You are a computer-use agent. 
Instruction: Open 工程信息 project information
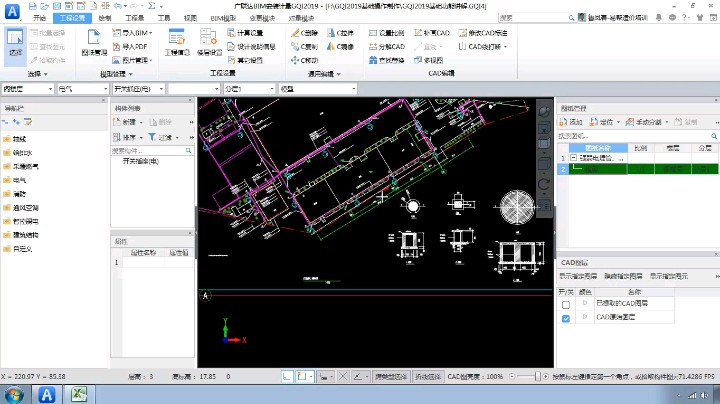click(177, 42)
